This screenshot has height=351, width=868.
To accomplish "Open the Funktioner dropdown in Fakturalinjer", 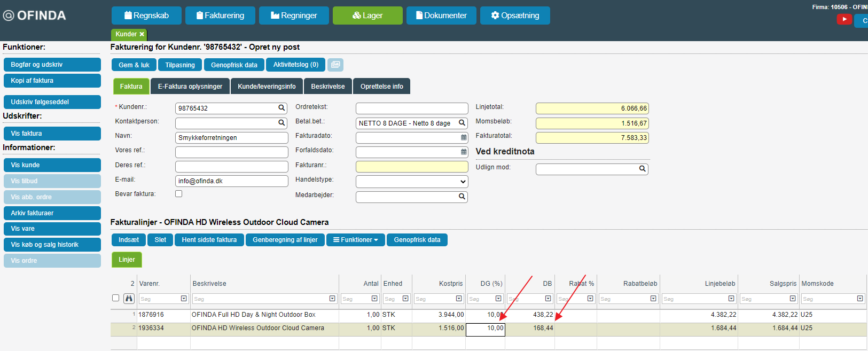I will click(356, 240).
